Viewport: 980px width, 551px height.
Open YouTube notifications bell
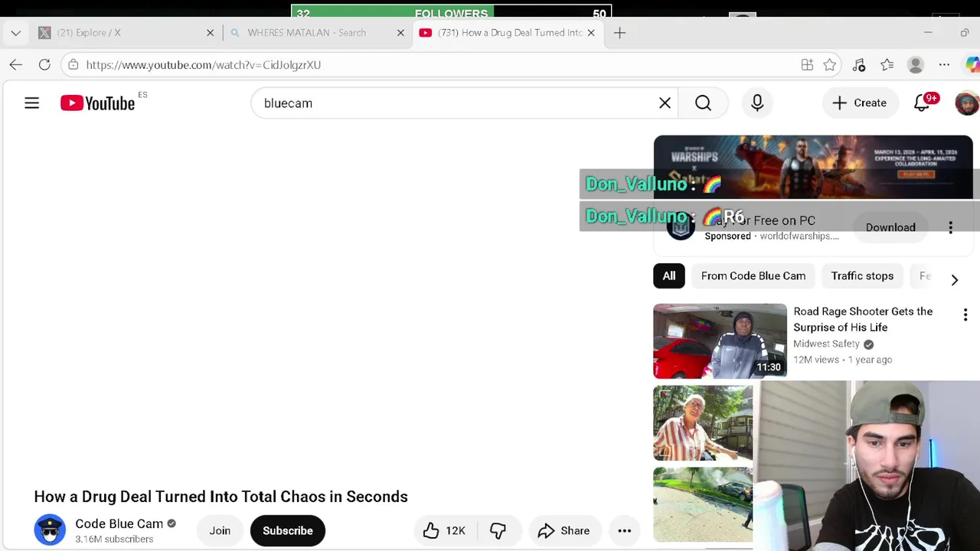[x=922, y=103]
